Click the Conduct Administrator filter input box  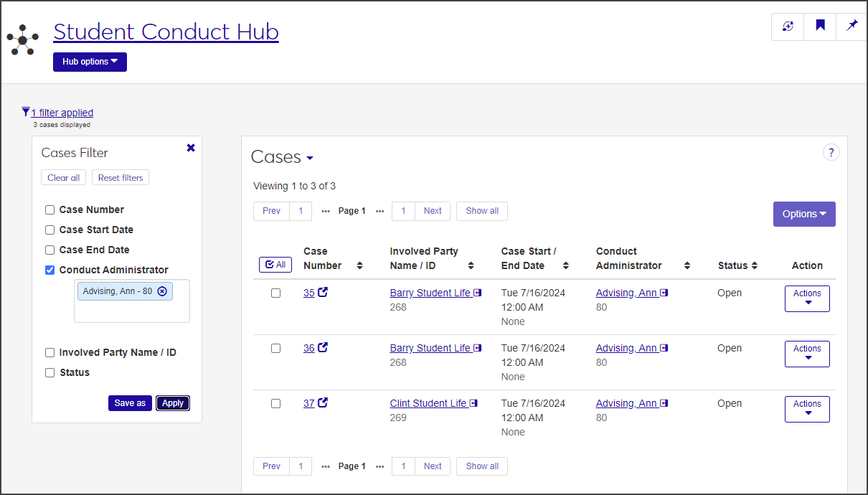click(x=132, y=311)
